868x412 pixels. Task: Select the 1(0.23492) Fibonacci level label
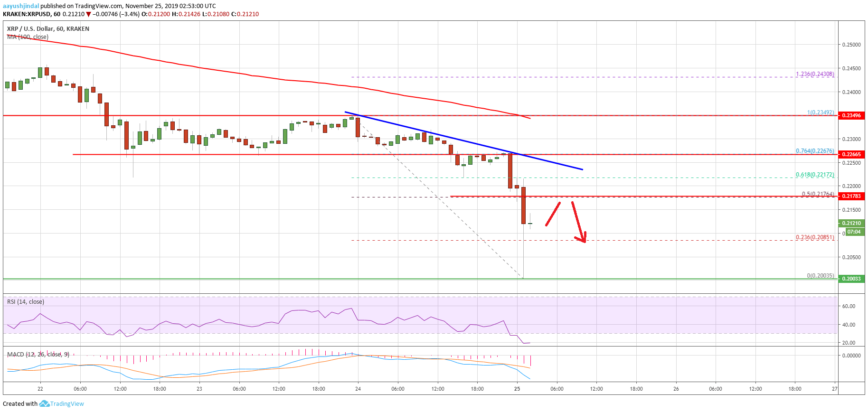click(821, 112)
